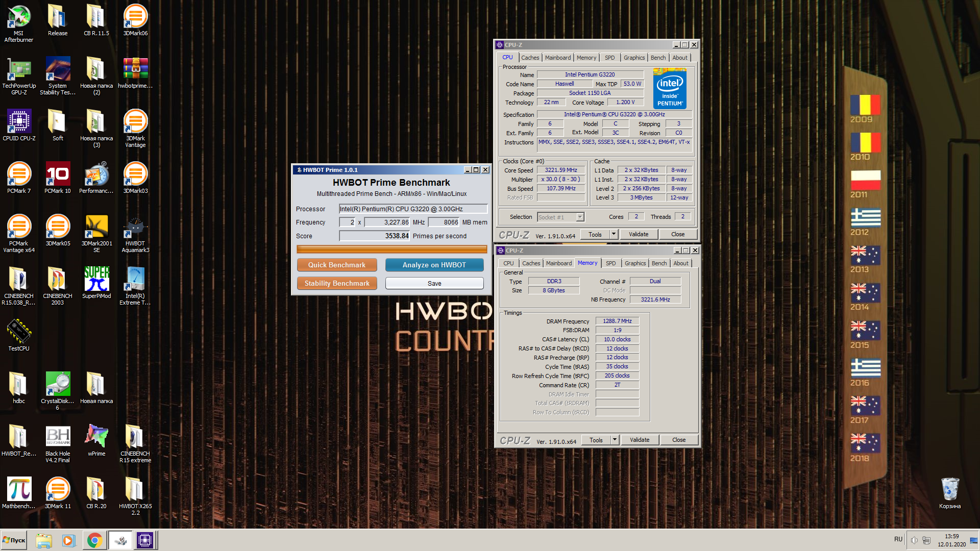Image resolution: width=980 pixels, height=551 pixels.
Task: Switch to Caches tab in upper CPU-Z
Action: coord(530,58)
